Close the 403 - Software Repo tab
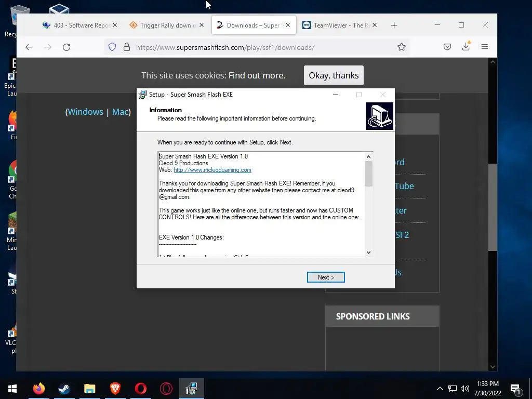The width and height of the screenshot is (532, 399). (x=115, y=25)
